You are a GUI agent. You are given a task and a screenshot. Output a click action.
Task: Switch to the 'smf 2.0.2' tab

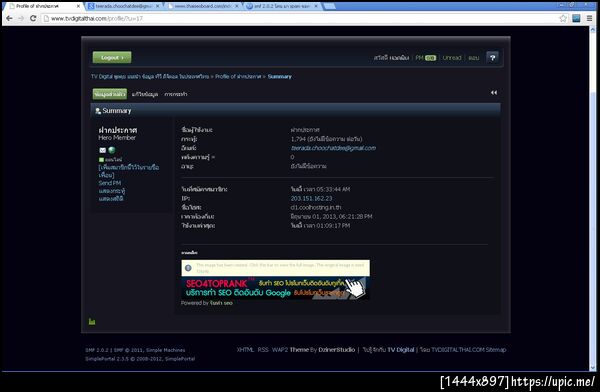(x=282, y=6)
